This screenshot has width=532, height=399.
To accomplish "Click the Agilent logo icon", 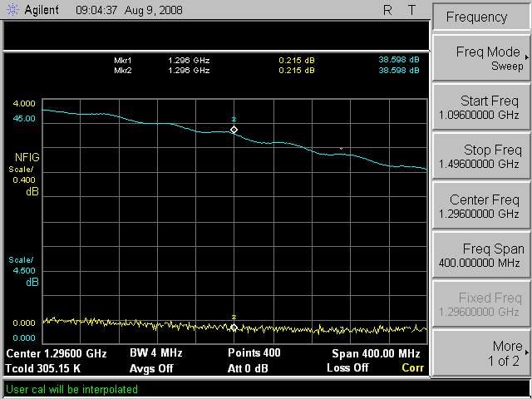I will pos(13,10).
